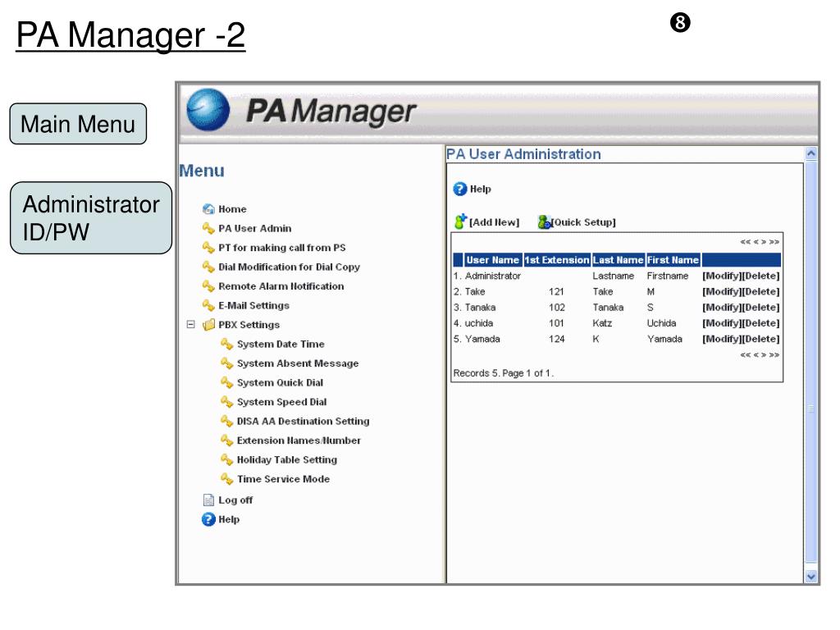Click the blue Help icon in the left menu
The width and height of the screenshot is (840, 630).
(208, 519)
